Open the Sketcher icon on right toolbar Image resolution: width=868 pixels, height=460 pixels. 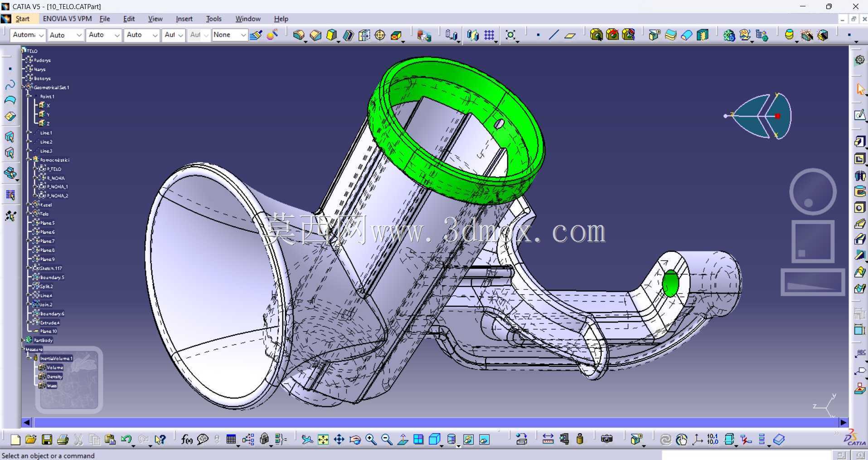[859, 115]
